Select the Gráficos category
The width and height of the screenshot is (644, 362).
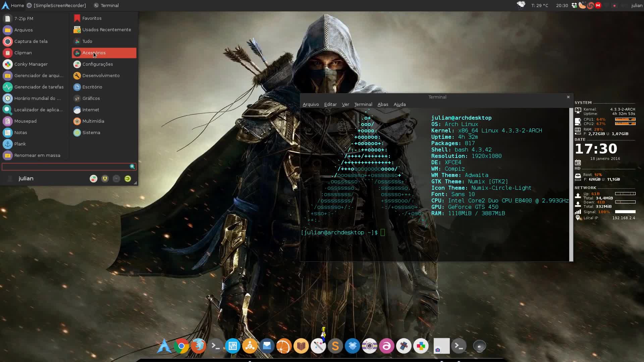click(x=104, y=98)
